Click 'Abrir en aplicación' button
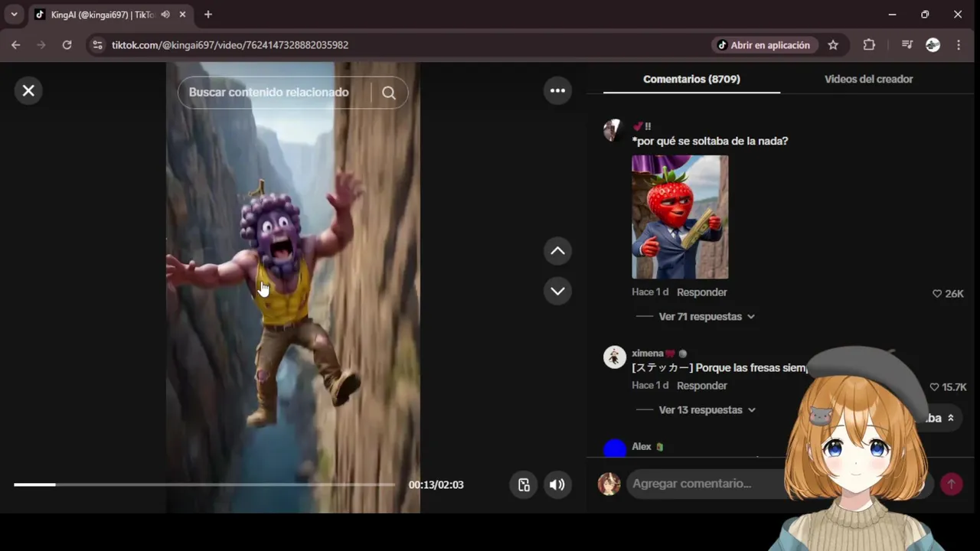980x551 pixels. [764, 45]
